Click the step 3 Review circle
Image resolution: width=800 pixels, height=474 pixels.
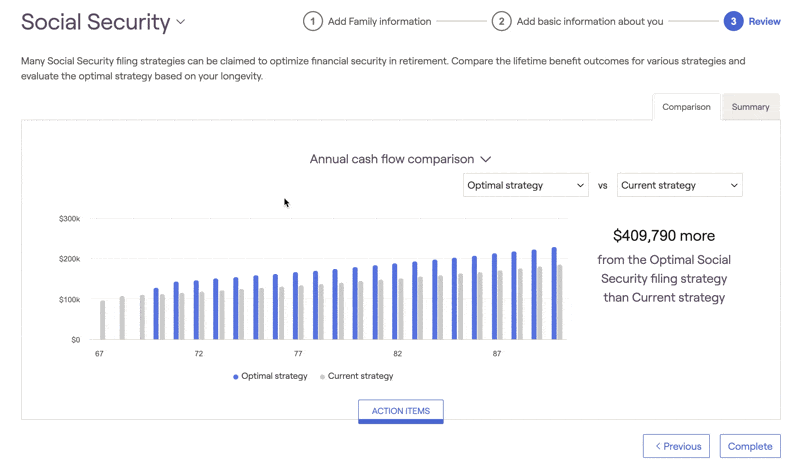[x=733, y=21]
